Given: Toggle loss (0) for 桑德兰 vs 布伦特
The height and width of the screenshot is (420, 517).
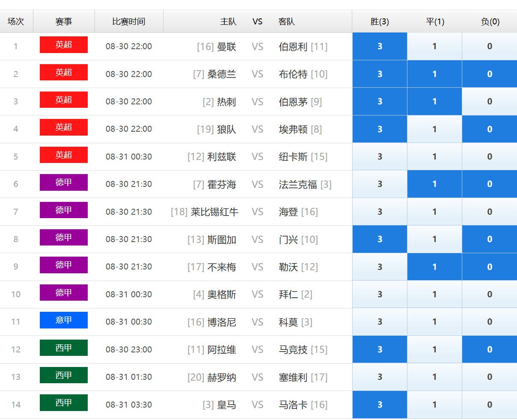Looking at the screenshot, I should [x=490, y=74].
